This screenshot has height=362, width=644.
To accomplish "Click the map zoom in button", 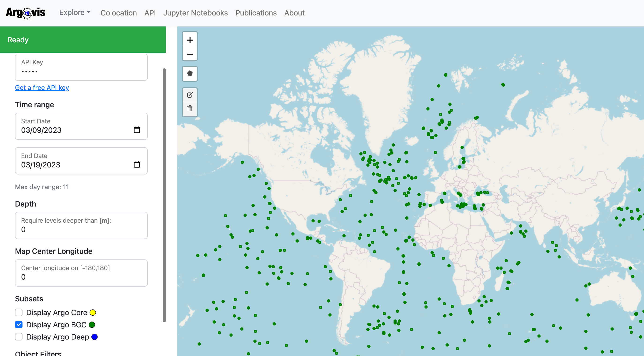I will (x=190, y=40).
